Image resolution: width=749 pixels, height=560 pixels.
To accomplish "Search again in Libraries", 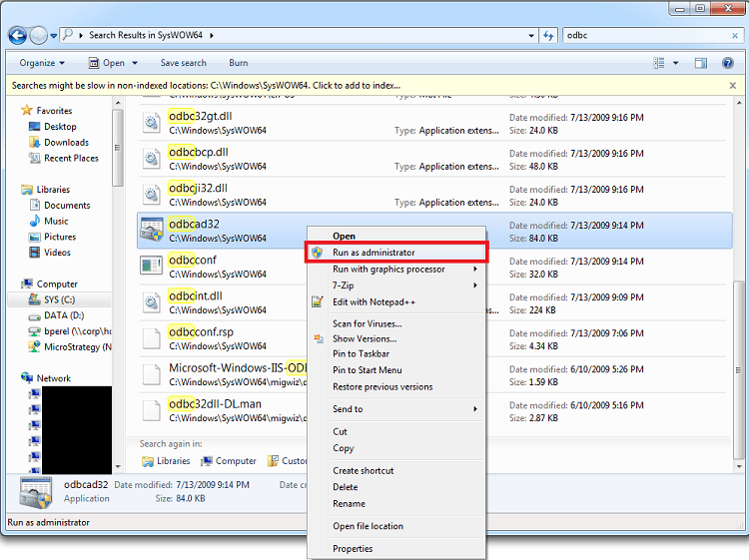I will (166, 461).
